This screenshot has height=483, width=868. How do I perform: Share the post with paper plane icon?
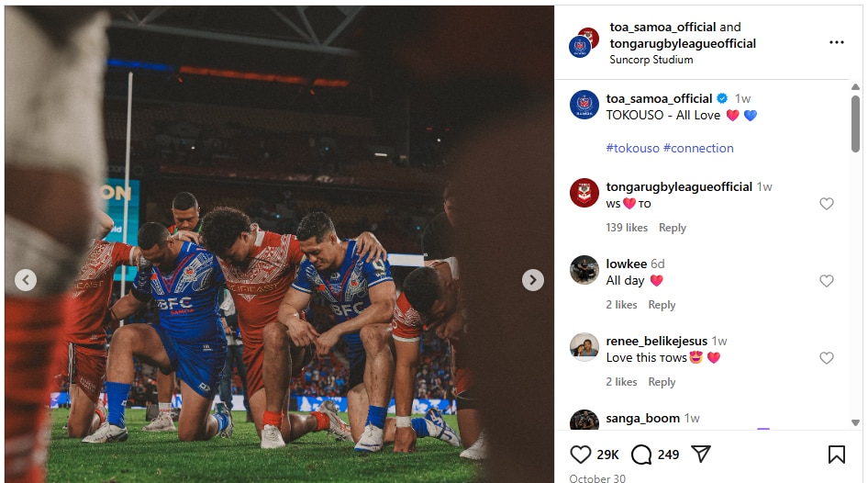(x=701, y=455)
